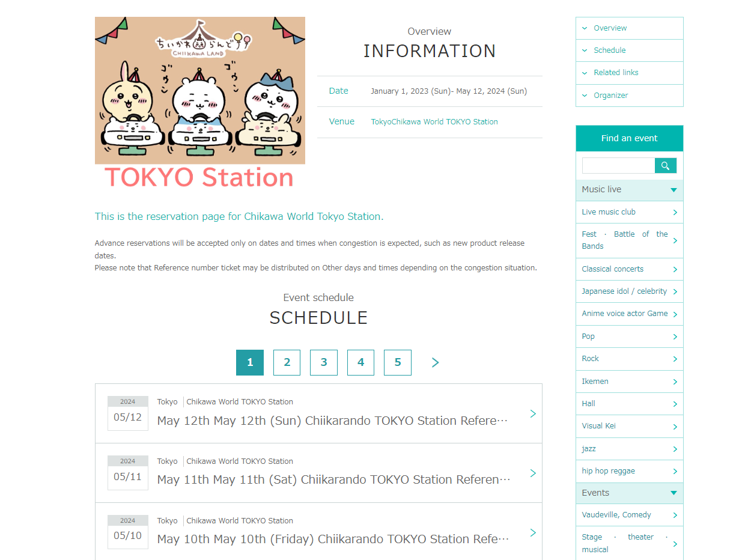Click the arrow on May 11th event row
The image size is (754, 560).
[x=532, y=473]
